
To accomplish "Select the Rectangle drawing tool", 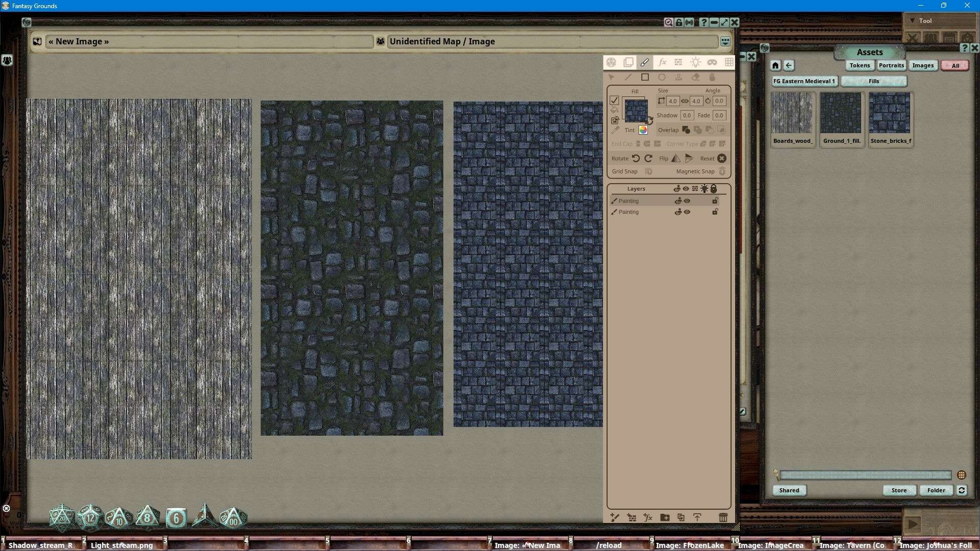I will point(645,77).
